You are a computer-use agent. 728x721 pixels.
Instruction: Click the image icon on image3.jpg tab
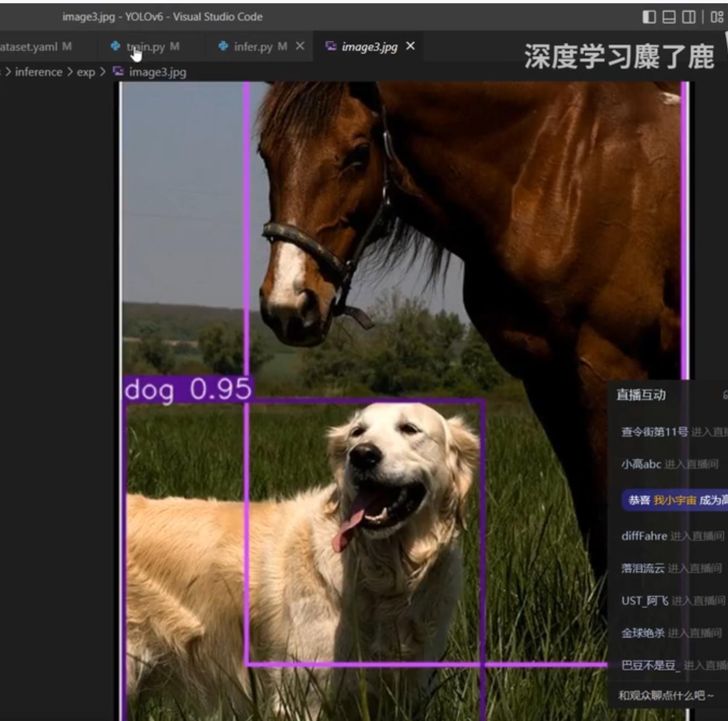[x=331, y=46]
